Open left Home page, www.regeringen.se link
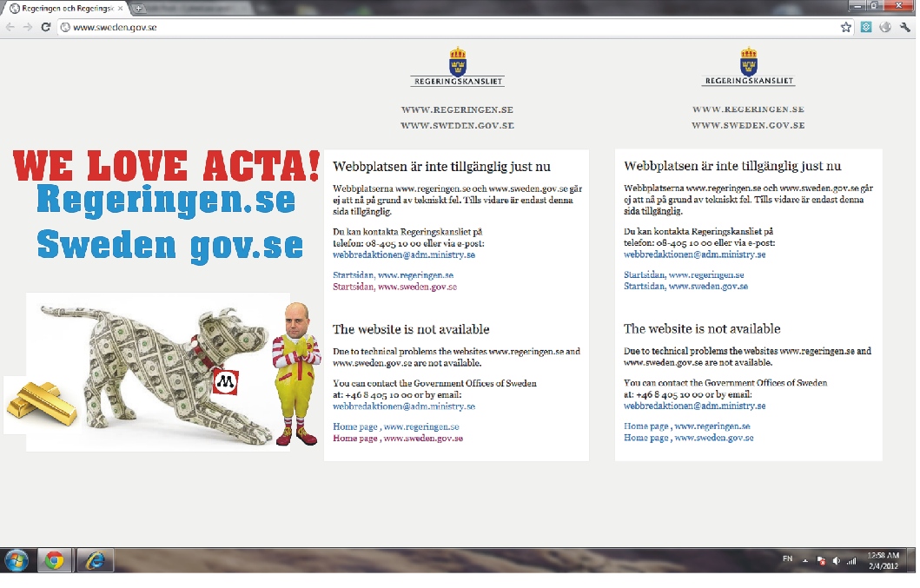The height and width of the screenshot is (588, 920). pos(396,426)
